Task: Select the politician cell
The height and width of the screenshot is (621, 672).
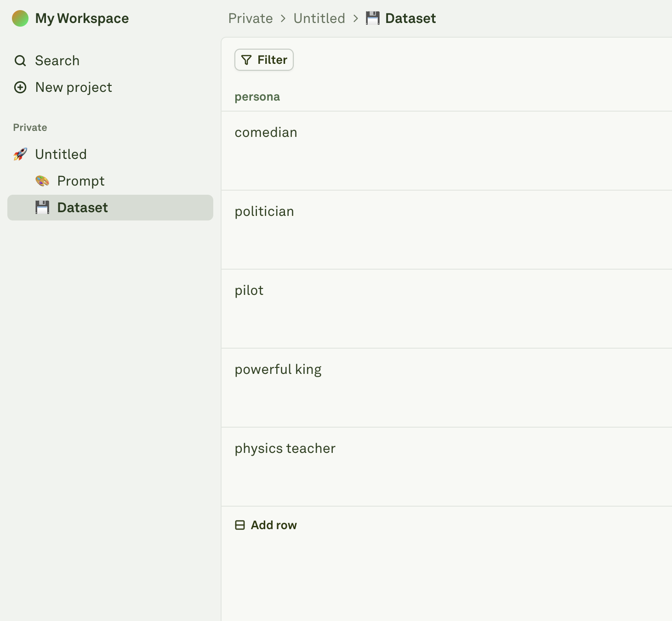Action: [446, 230]
